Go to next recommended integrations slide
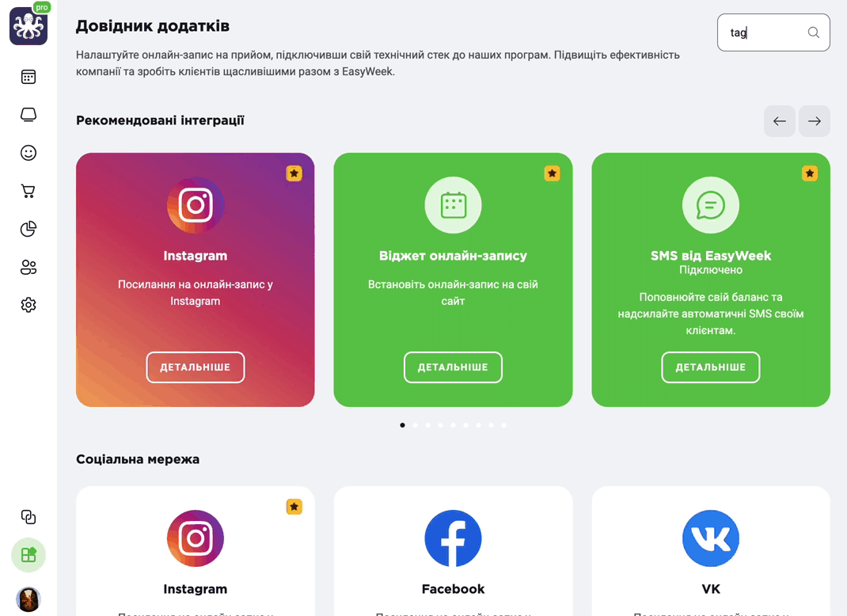The height and width of the screenshot is (616, 847). (x=814, y=121)
